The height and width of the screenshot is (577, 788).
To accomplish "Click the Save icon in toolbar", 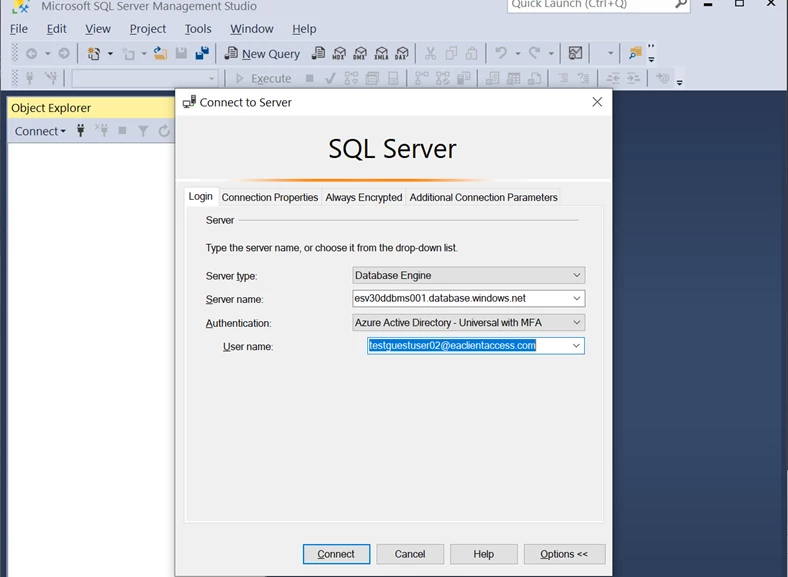I will coord(181,53).
